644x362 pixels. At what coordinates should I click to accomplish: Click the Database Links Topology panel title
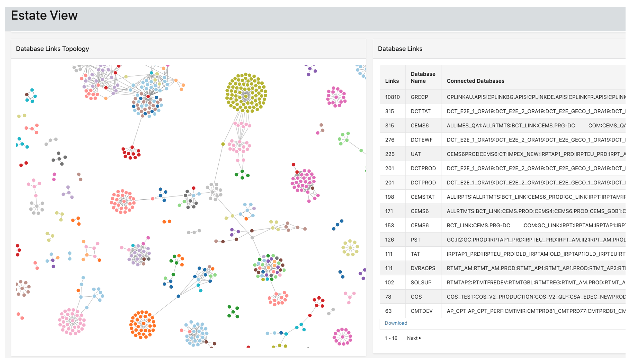(x=52, y=49)
